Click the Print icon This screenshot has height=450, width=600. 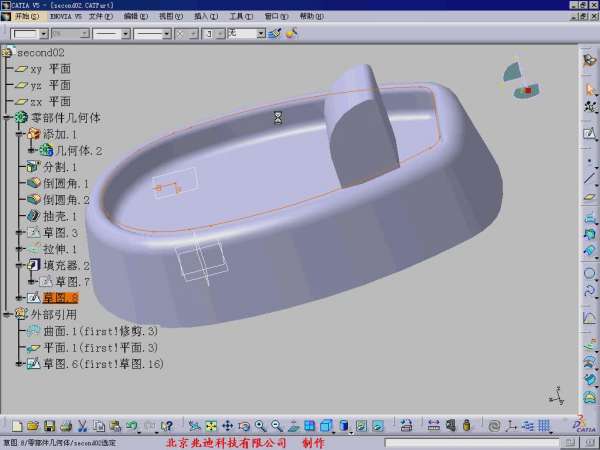coord(65,426)
